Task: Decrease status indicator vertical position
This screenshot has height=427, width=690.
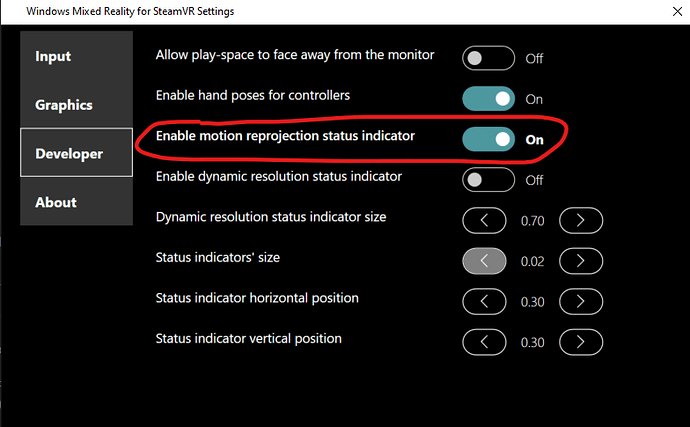Action: click(484, 342)
